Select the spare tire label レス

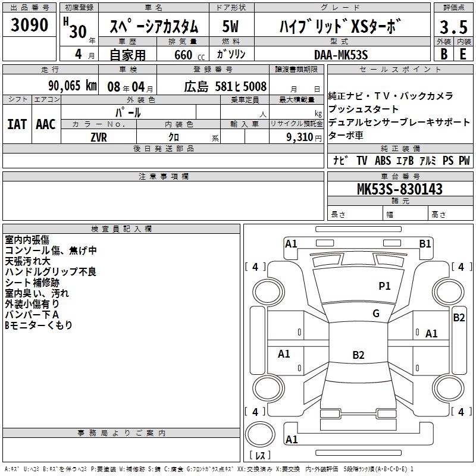point(260,455)
